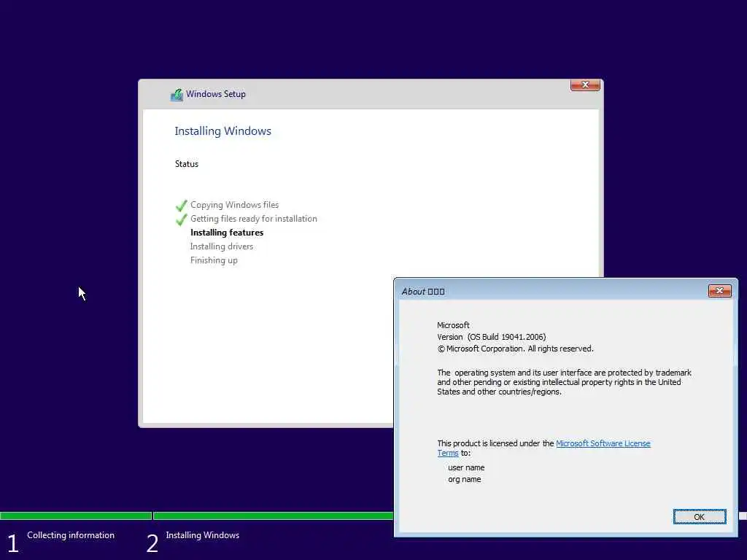This screenshot has width=747, height=560.
Task: Click the 'Copying Windows files' text
Action: pyautogui.click(x=234, y=205)
